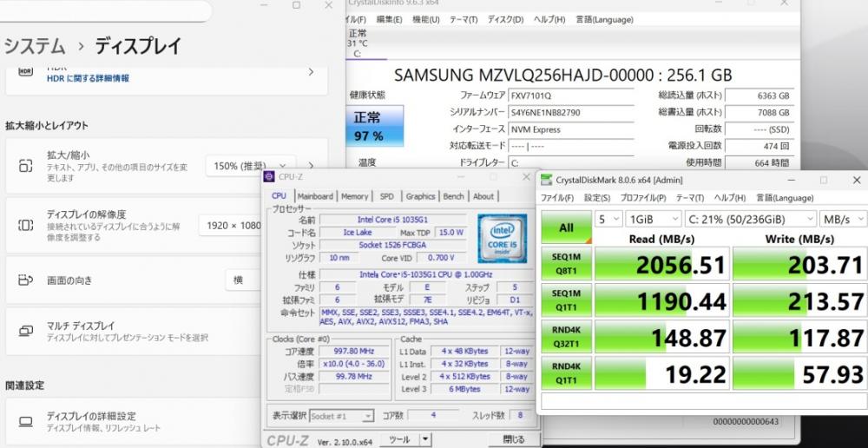Click the NVM Express interface field
This screenshot has width=868, height=448.
pyautogui.click(x=571, y=129)
